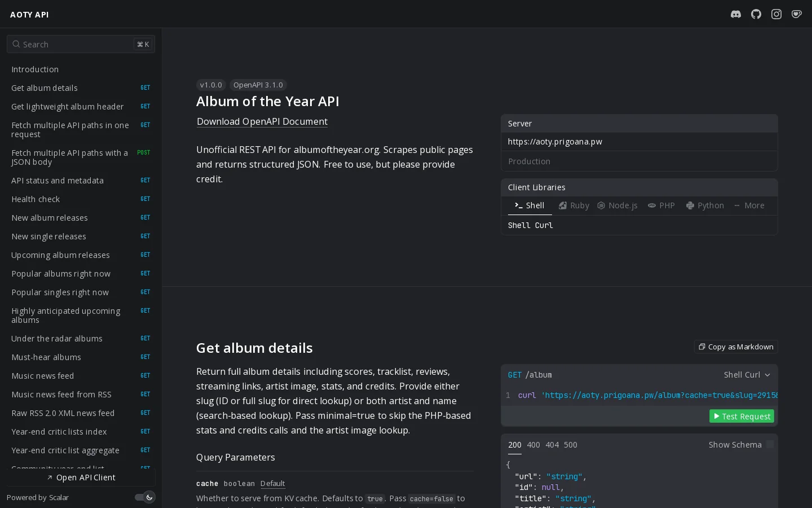Viewport: 812px width, 508px height.
Task: Open the GitHub icon link
Action: 756,14
